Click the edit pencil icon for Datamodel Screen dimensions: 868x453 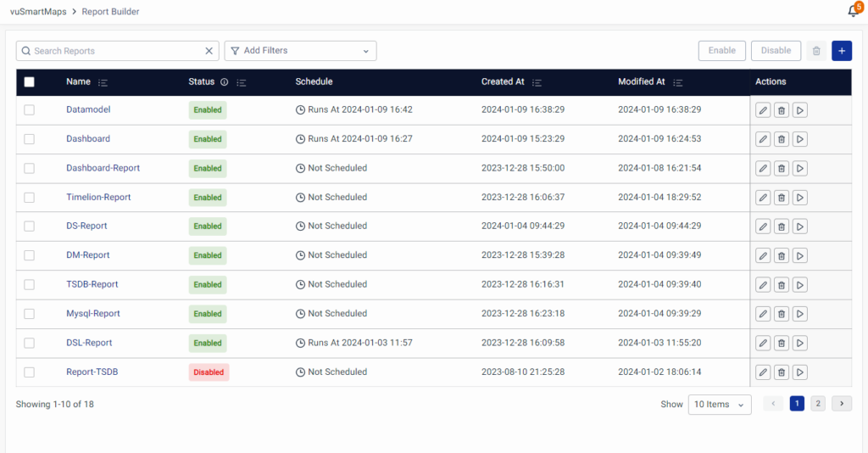click(763, 110)
